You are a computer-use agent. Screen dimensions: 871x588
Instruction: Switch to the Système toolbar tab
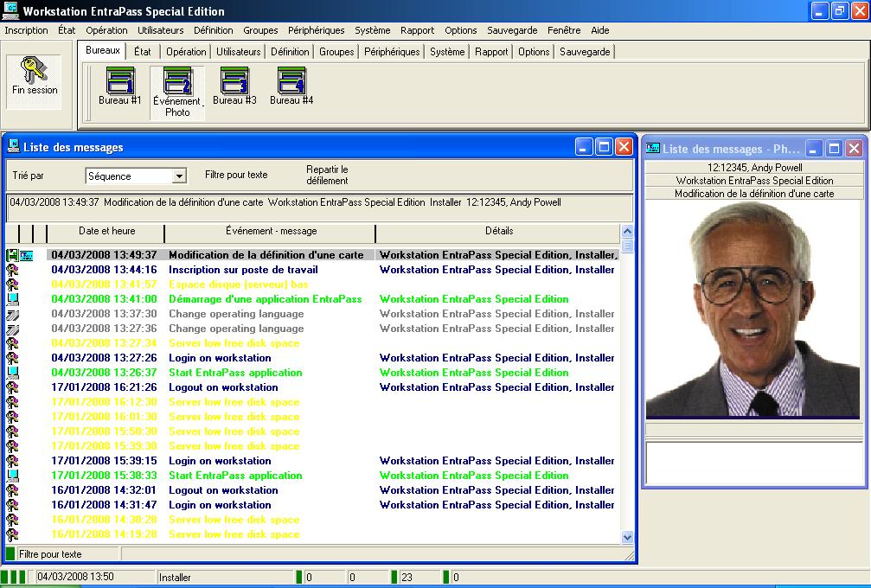(447, 52)
